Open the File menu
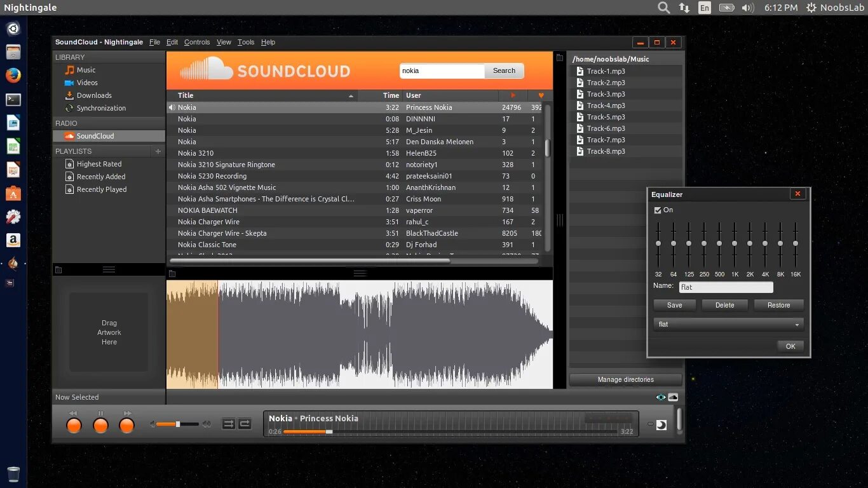 click(154, 42)
